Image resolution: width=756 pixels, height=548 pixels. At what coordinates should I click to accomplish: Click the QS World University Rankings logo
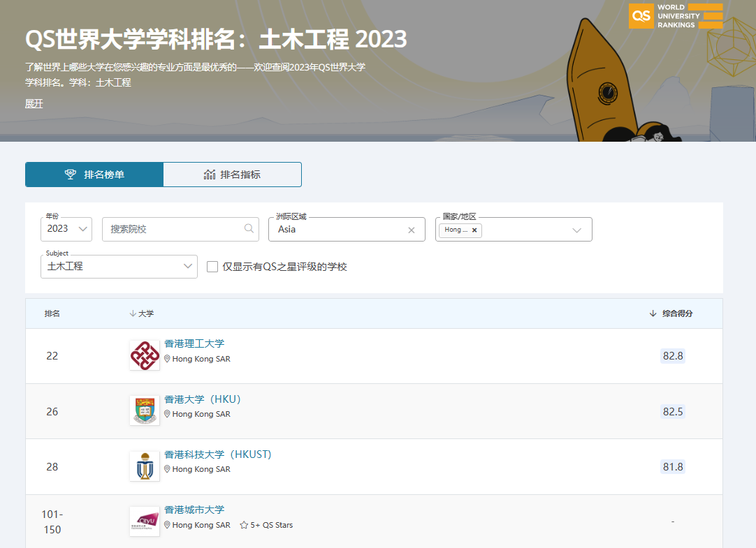pyautogui.click(x=676, y=16)
